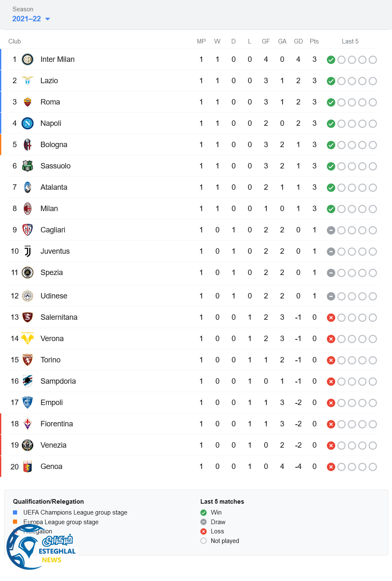
Task: Open the 2021–22 season dropdown
Action: pyautogui.click(x=31, y=19)
